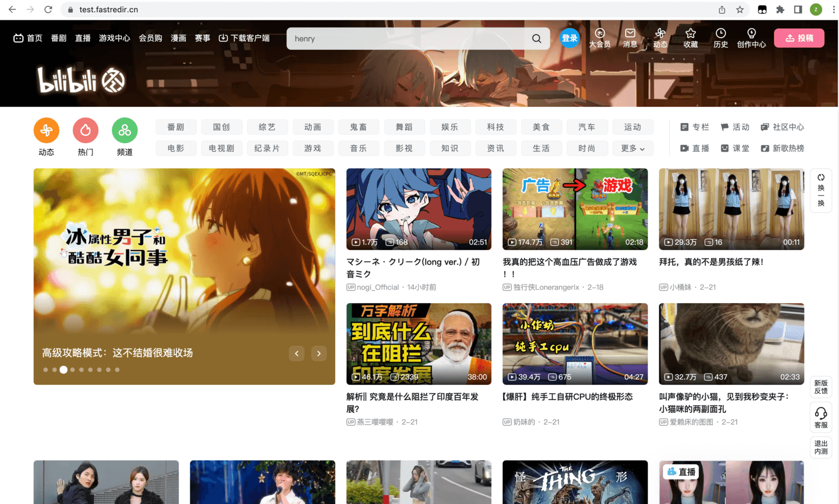Open 课堂 classroom link
The height and width of the screenshot is (504, 839).
(x=735, y=148)
